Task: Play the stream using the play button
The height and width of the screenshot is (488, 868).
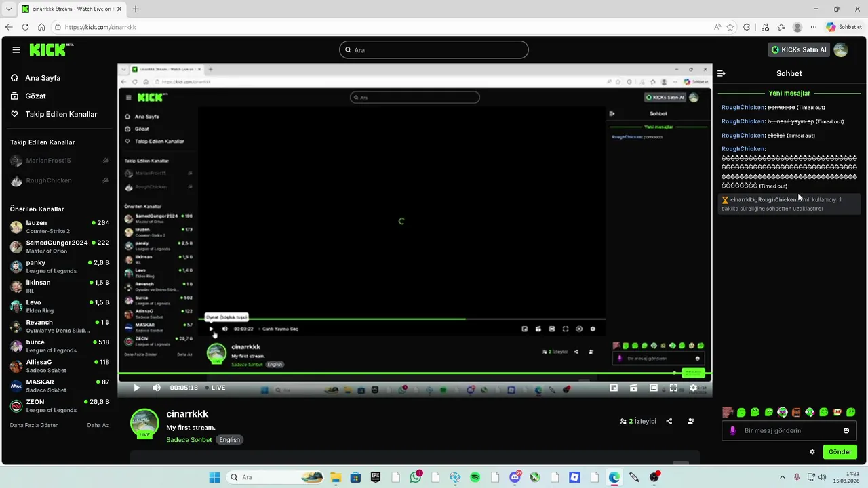Action: coord(136,388)
